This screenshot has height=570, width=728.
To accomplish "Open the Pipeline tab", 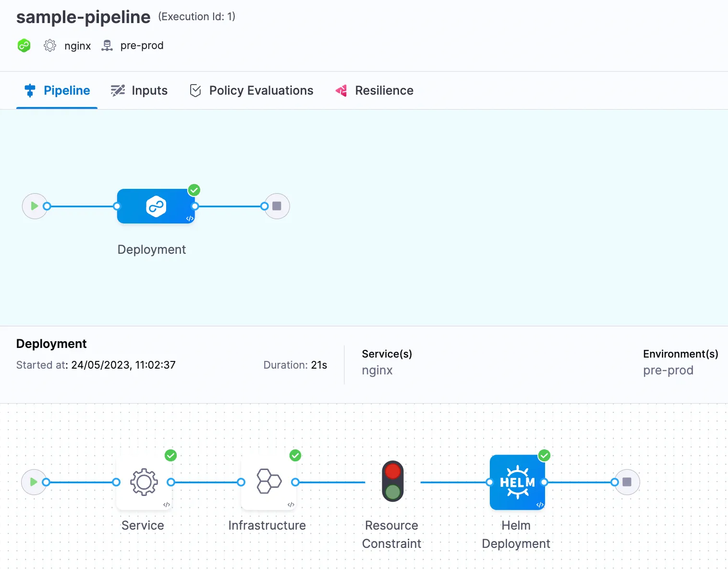I will point(57,90).
